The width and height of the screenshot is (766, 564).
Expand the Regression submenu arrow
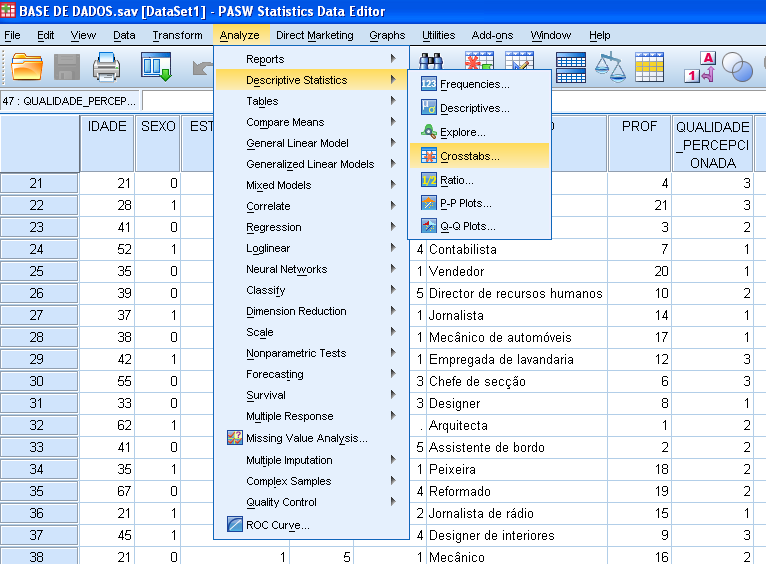tap(393, 227)
